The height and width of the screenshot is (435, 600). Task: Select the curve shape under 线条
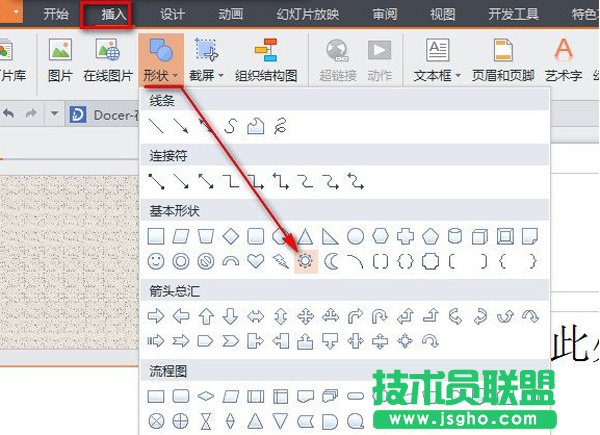click(x=231, y=126)
